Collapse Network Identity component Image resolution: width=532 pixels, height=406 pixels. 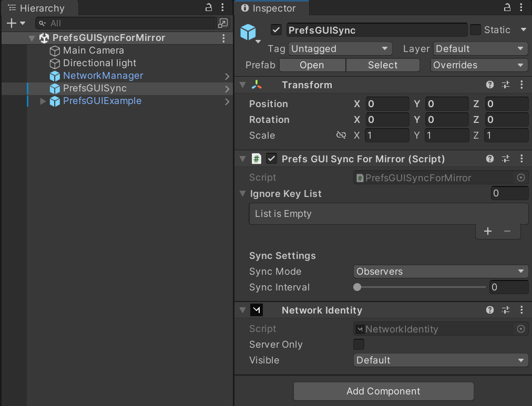pyautogui.click(x=242, y=310)
